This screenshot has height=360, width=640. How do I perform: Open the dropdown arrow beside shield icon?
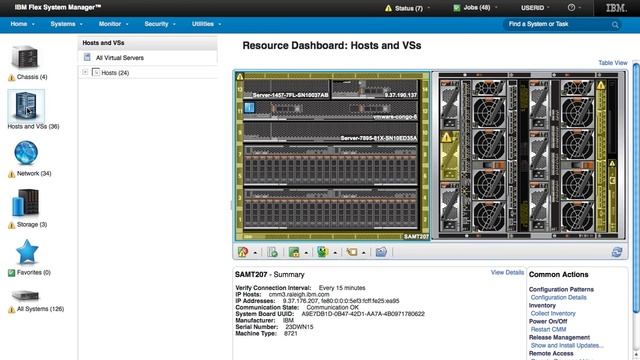pyautogui.click(x=335, y=253)
